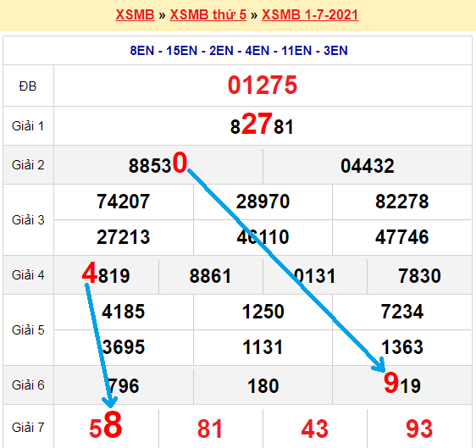
Task: Select the Giải 7 number 93
Action: pos(419,429)
